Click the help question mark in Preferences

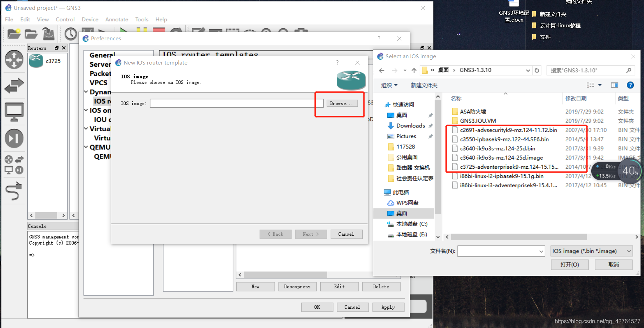379,38
